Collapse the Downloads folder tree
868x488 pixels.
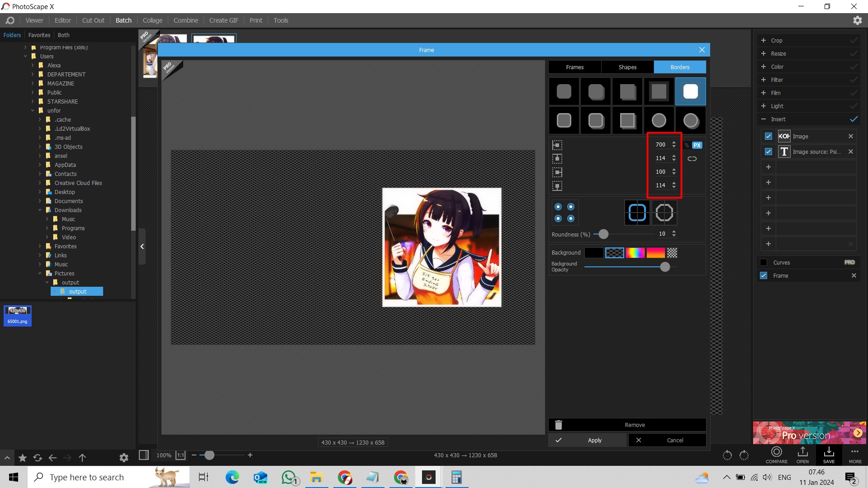click(x=40, y=210)
